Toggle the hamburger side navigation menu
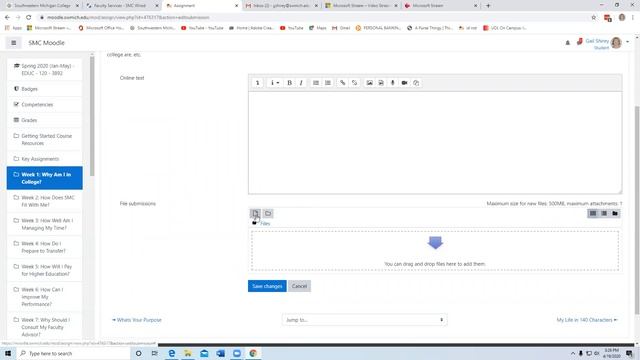The width and height of the screenshot is (640, 360). tap(13, 43)
